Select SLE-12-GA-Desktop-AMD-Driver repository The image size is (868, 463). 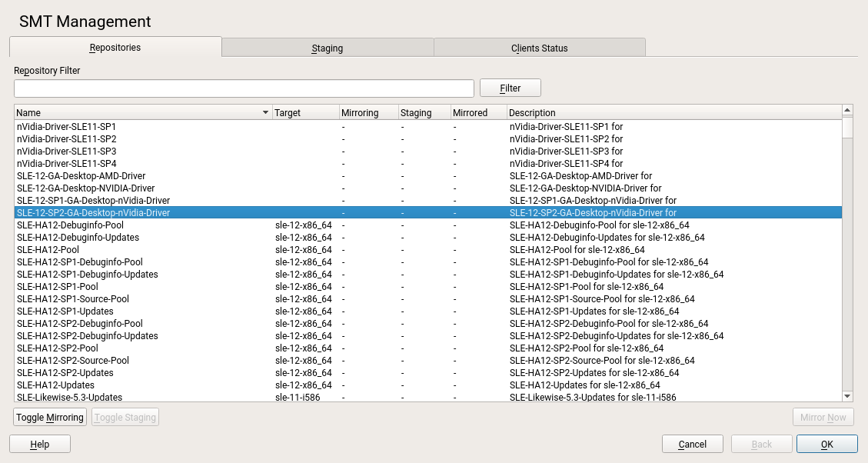tap(81, 176)
